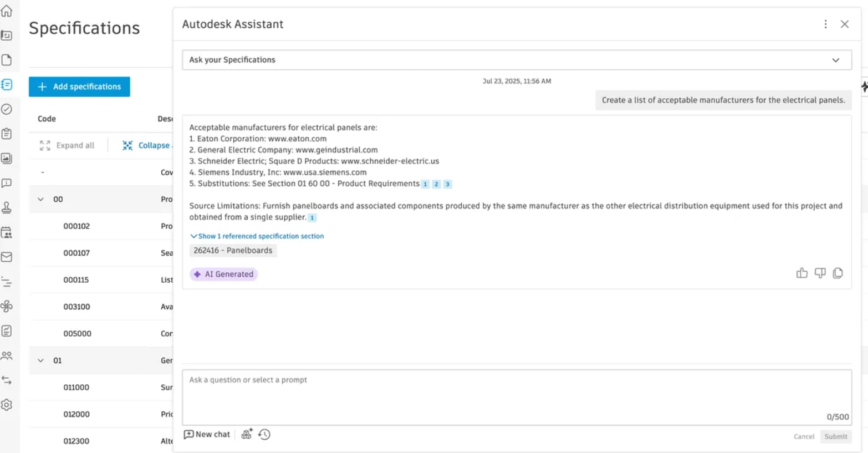The image size is (868, 453).
Task: Open the three-dot menu in Autodesk Assistant
Action: pos(826,24)
